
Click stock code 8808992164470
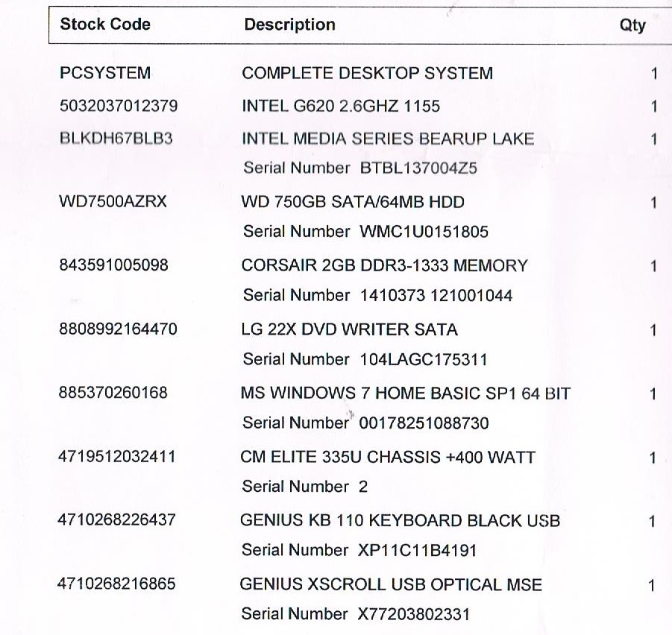click(x=118, y=329)
